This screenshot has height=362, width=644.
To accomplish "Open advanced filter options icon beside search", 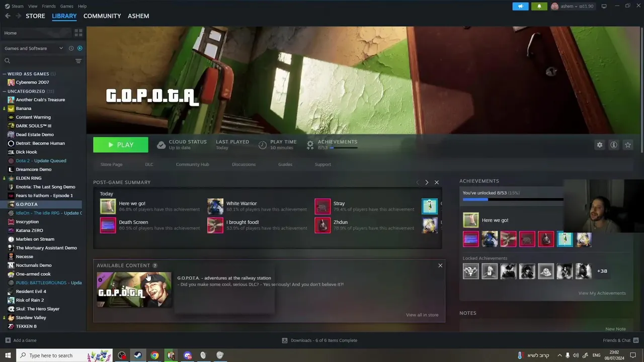I will click(x=78, y=61).
